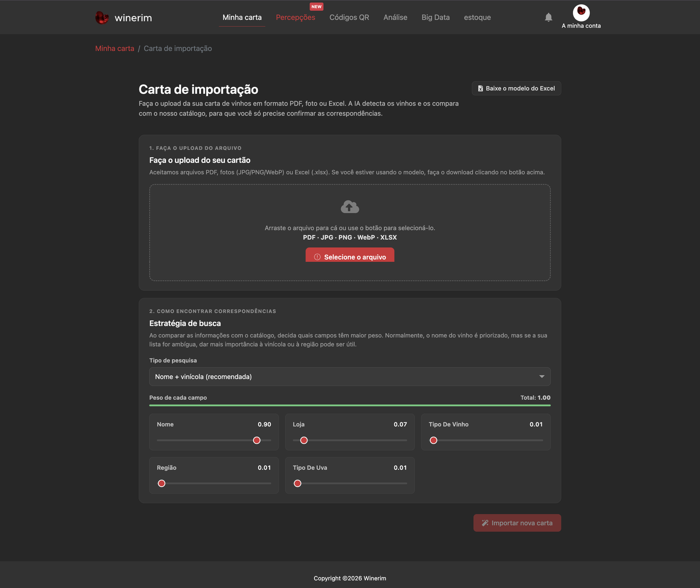
Task: Click the winerim logo
Action: [x=124, y=18]
